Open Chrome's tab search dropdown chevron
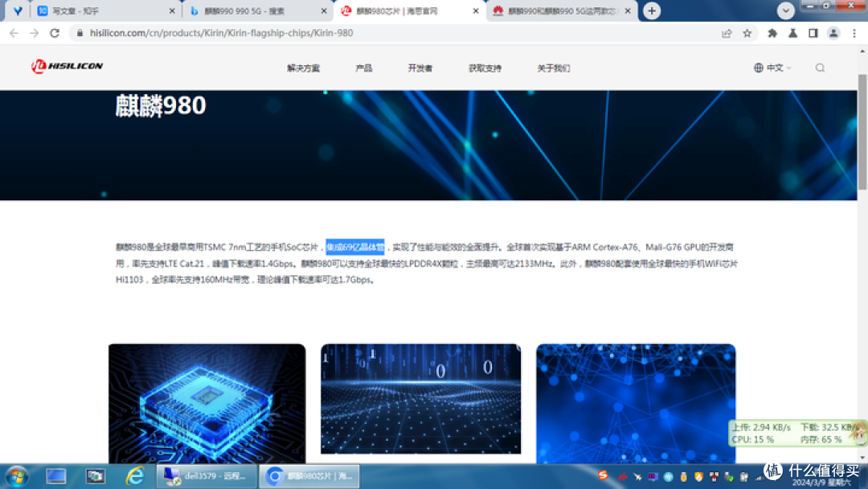Image resolution: width=868 pixels, height=489 pixels. [784, 10]
